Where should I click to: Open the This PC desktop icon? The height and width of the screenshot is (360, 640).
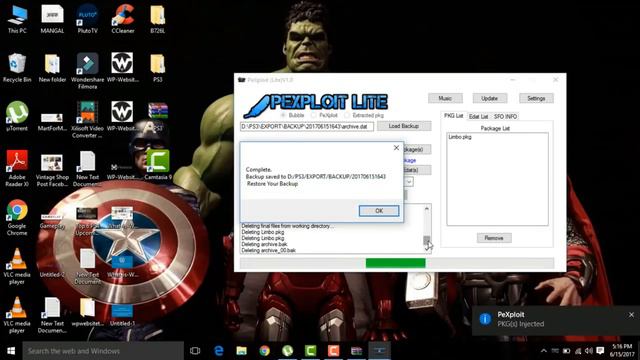(17, 19)
